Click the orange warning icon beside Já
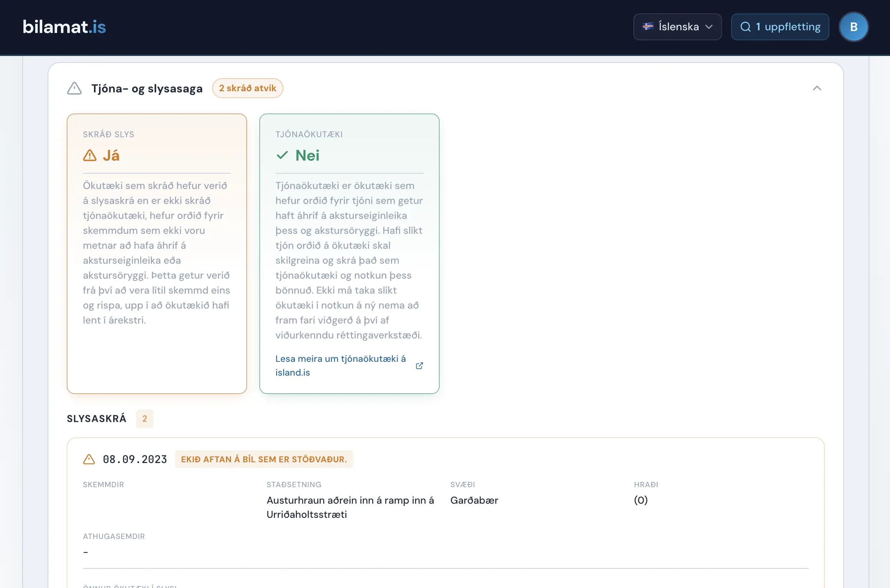 [90, 156]
